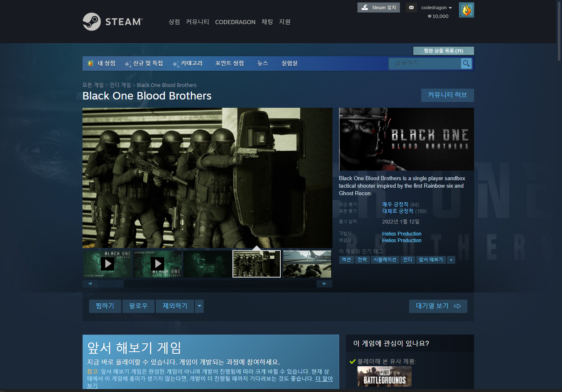Open the 매우 긍정적 recent reviews link
562x392 pixels.
(395, 204)
